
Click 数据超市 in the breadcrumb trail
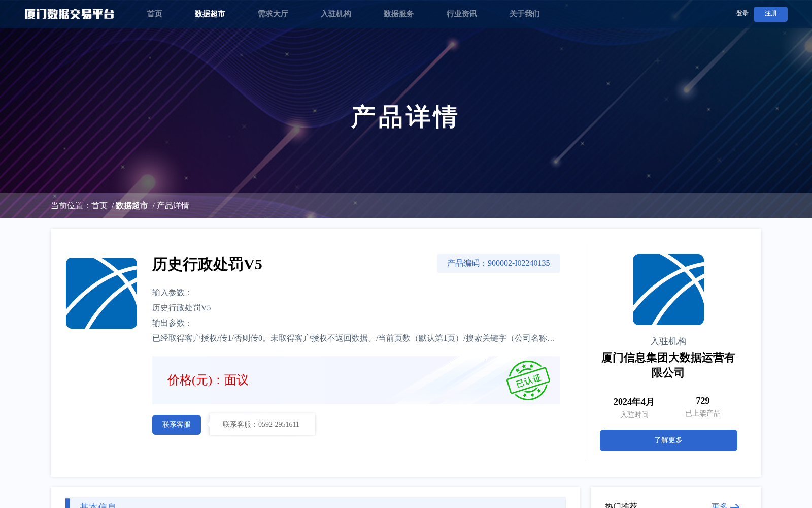[x=131, y=206]
